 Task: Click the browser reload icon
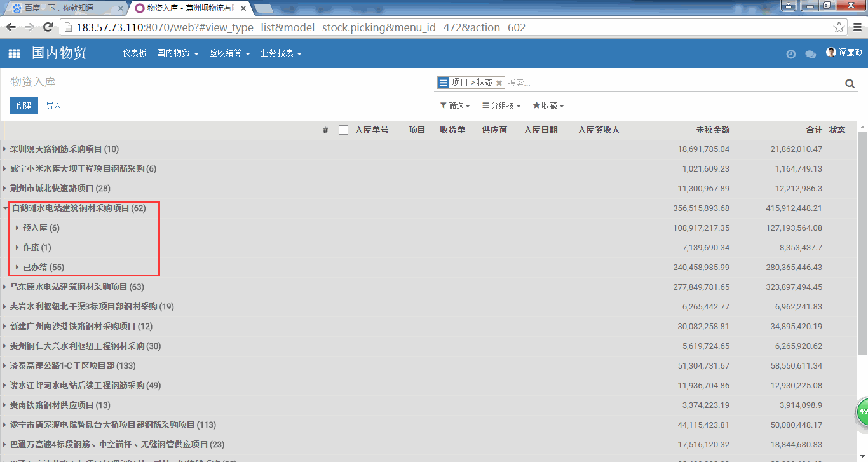tap(48, 27)
